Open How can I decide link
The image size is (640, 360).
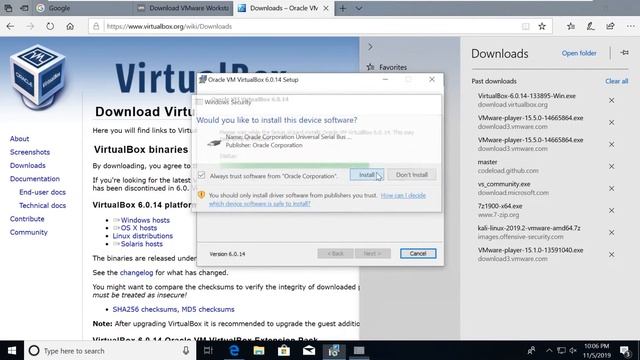click(317, 200)
